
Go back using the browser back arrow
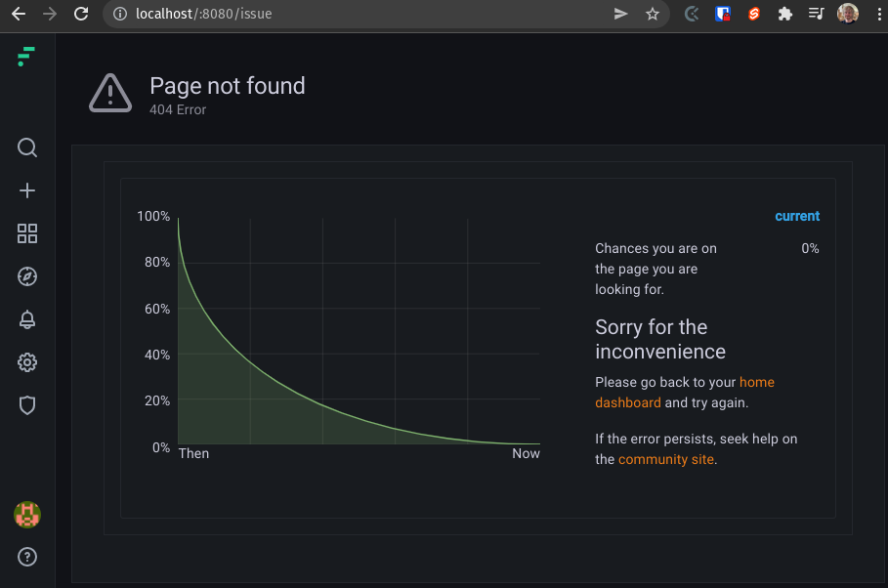[17, 15]
